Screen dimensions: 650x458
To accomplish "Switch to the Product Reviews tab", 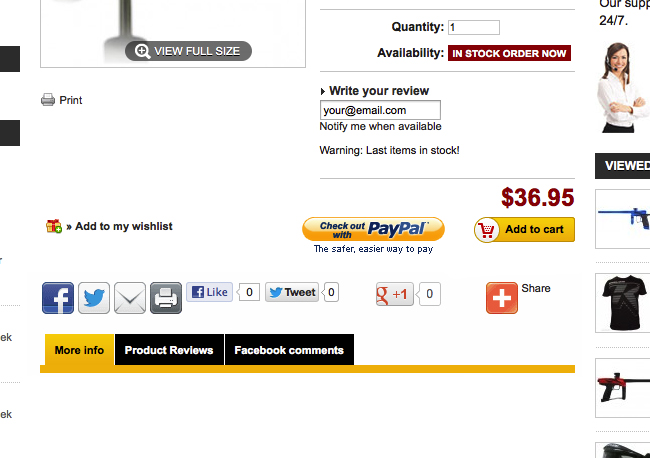I will [169, 350].
